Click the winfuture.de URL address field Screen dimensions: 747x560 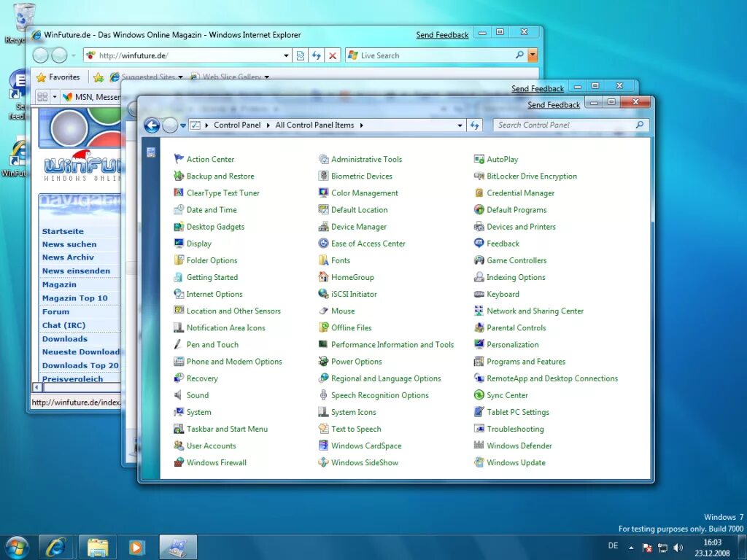189,55
